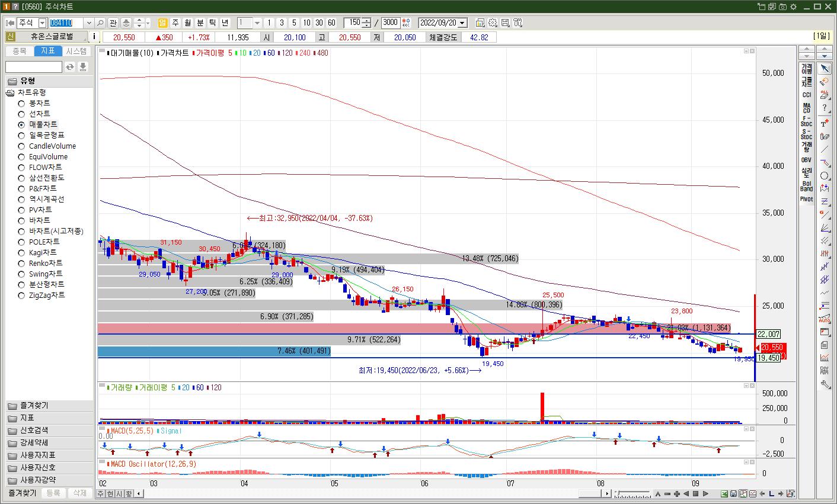Open the bottom 등록 tab
Viewport: 837px width, 504px height.
coord(53,493)
